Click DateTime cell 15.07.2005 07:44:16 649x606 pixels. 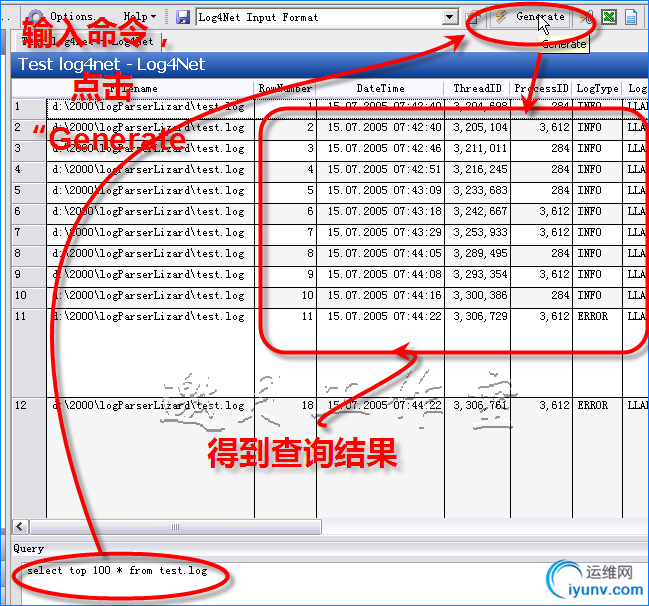[380, 296]
